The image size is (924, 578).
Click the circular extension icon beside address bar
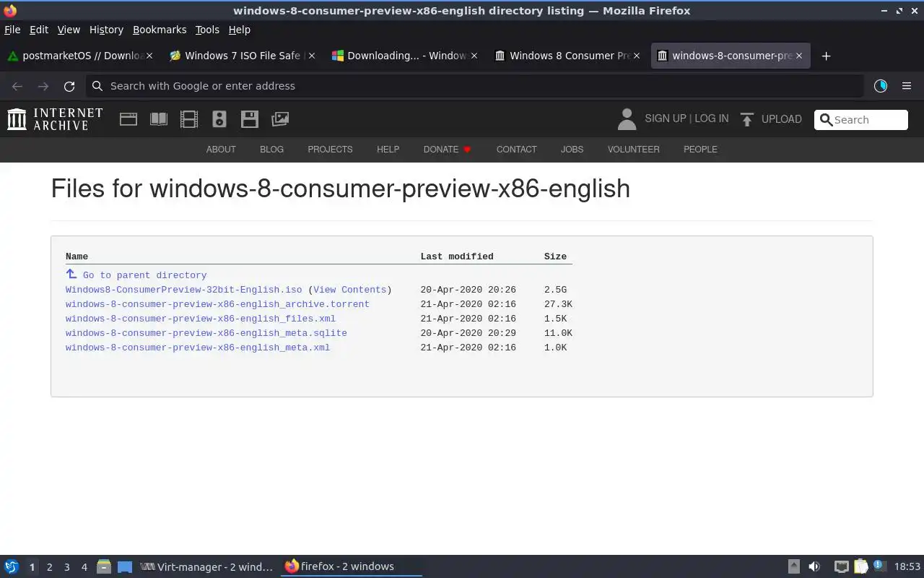click(881, 86)
